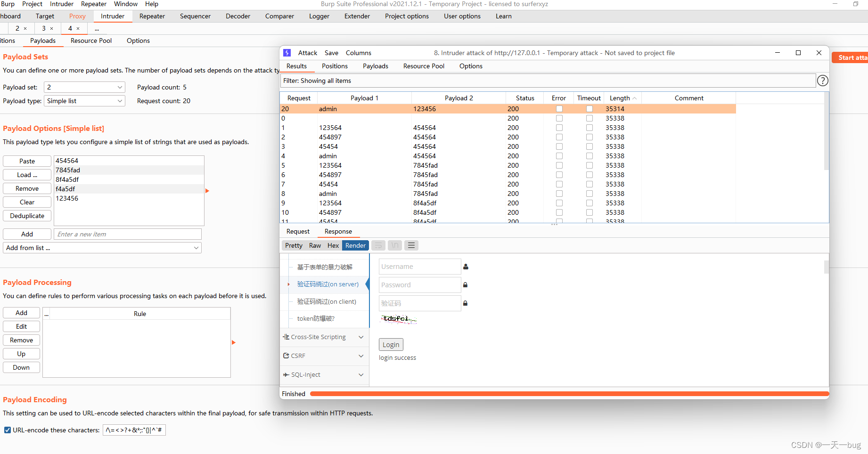Open the filter help question-mark icon
This screenshot has width=868, height=454.
coord(822,81)
